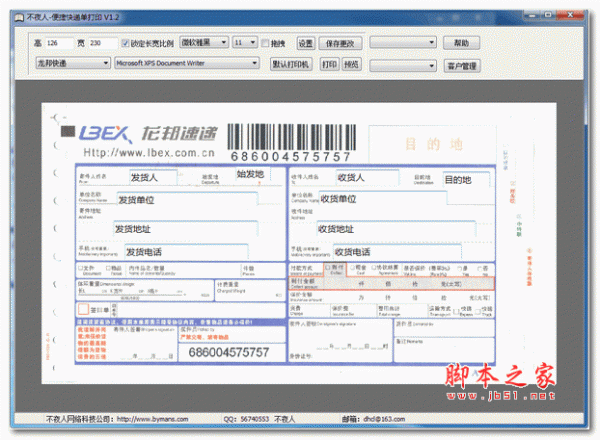Open the 龙邦快递 courier dropdown

coord(73,63)
